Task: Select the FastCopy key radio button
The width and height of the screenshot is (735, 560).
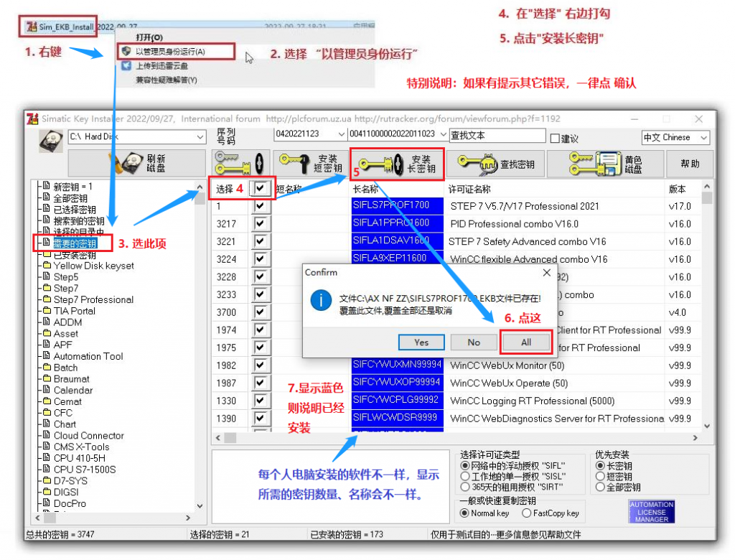Action: [x=527, y=513]
